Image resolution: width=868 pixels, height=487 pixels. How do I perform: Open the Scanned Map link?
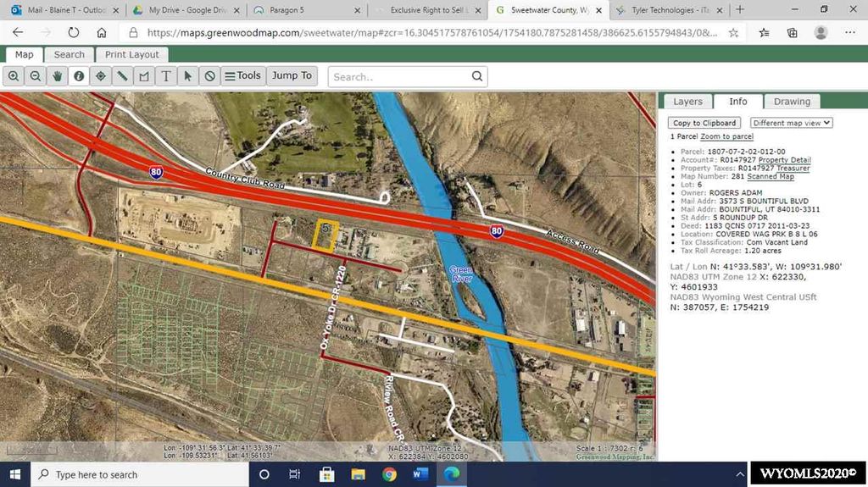(x=770, y=176)
